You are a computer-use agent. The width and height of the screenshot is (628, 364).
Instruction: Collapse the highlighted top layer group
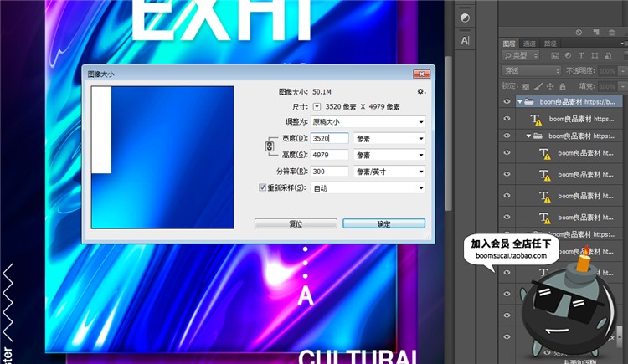point(519,102)
